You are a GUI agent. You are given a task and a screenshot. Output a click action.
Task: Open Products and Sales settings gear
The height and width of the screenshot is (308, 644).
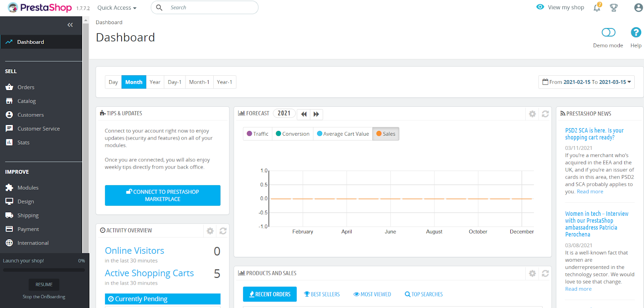532,273
